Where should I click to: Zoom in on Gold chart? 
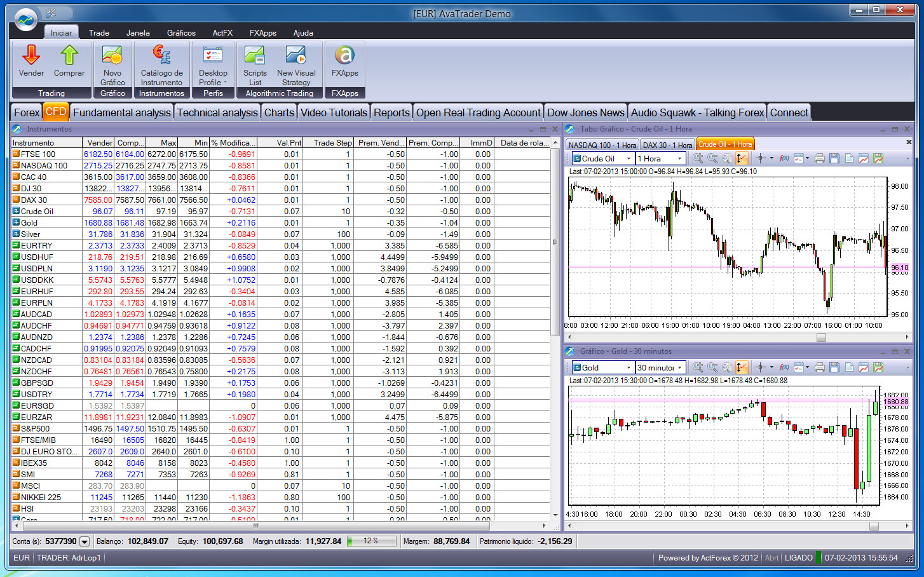698,367
